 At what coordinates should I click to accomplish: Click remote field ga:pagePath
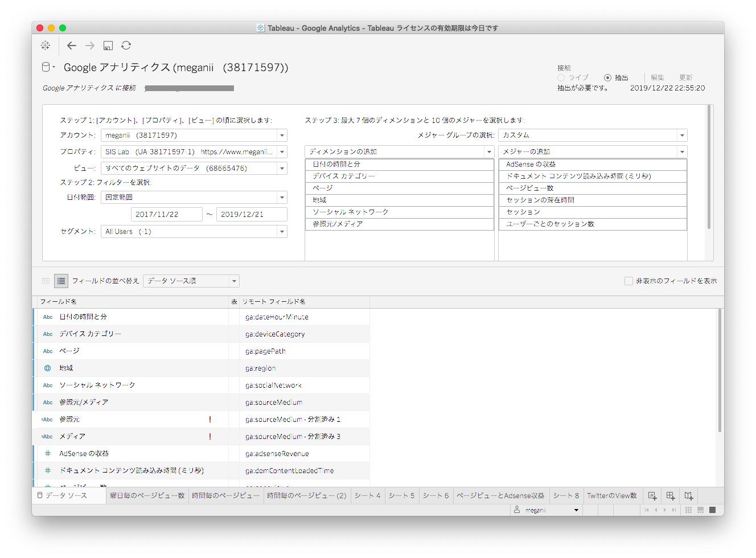[x=265, y=351]
